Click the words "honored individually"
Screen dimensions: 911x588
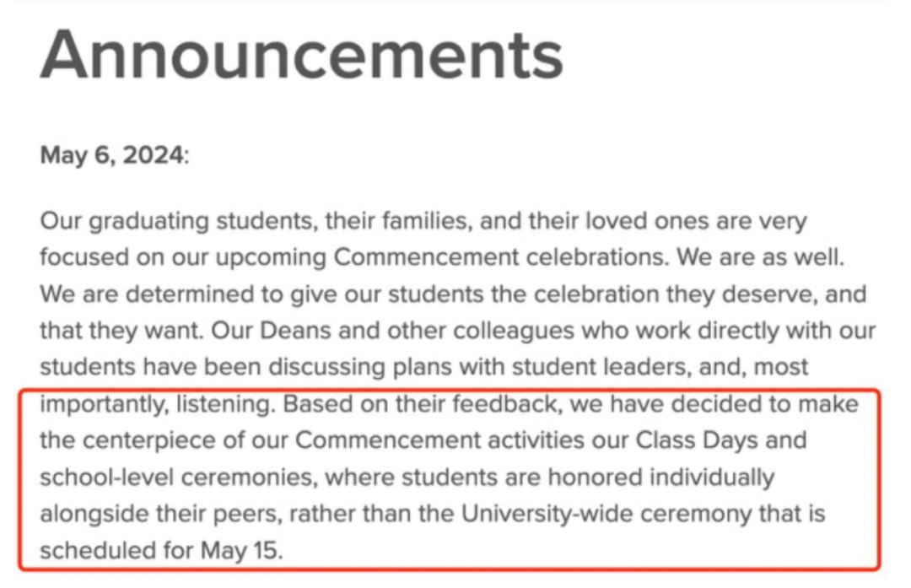coord(661,477)
